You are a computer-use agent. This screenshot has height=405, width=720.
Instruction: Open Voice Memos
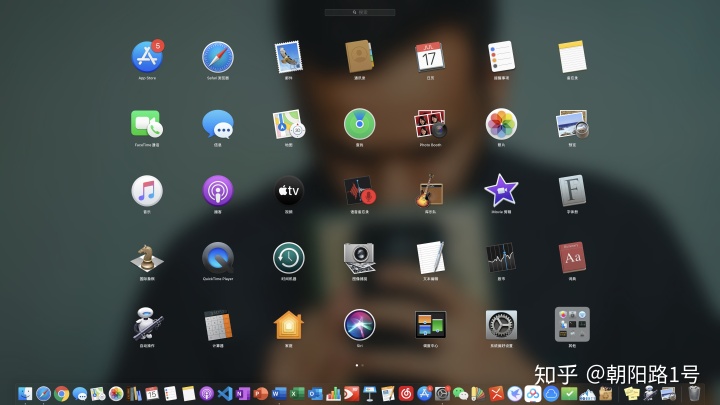(x=359, y=191)
